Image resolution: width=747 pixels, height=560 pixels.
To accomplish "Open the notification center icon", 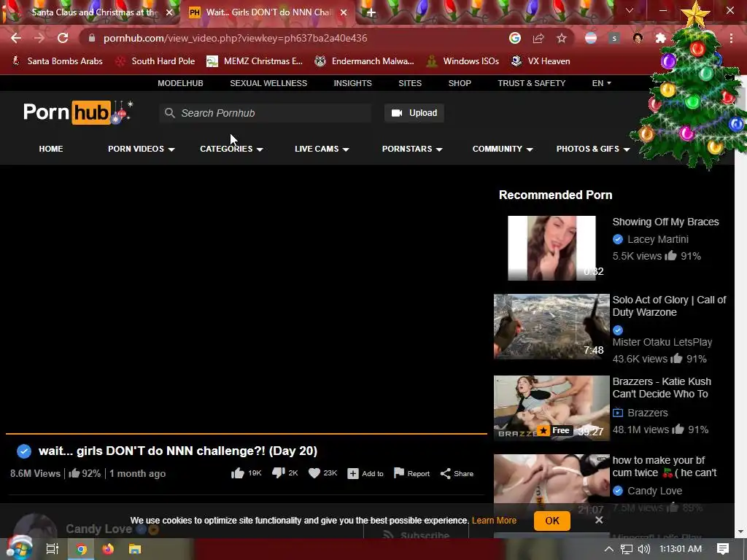I will (x=723, y=549).
